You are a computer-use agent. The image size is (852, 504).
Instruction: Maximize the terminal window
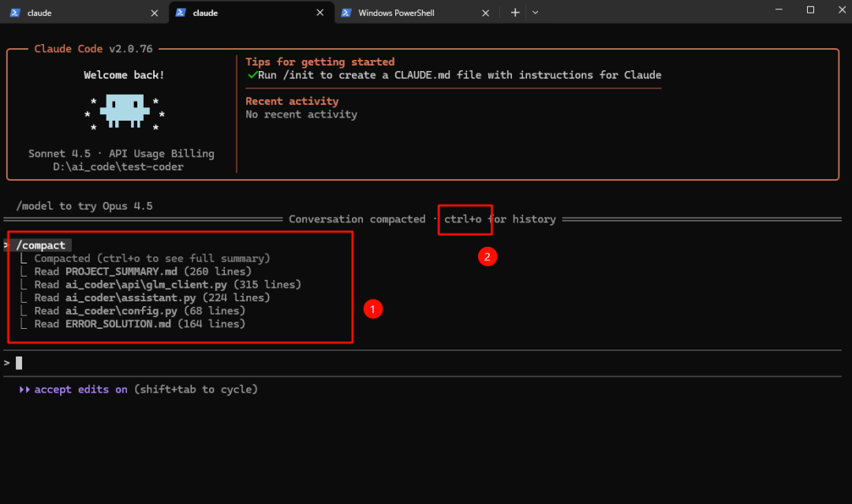[810, 9]
